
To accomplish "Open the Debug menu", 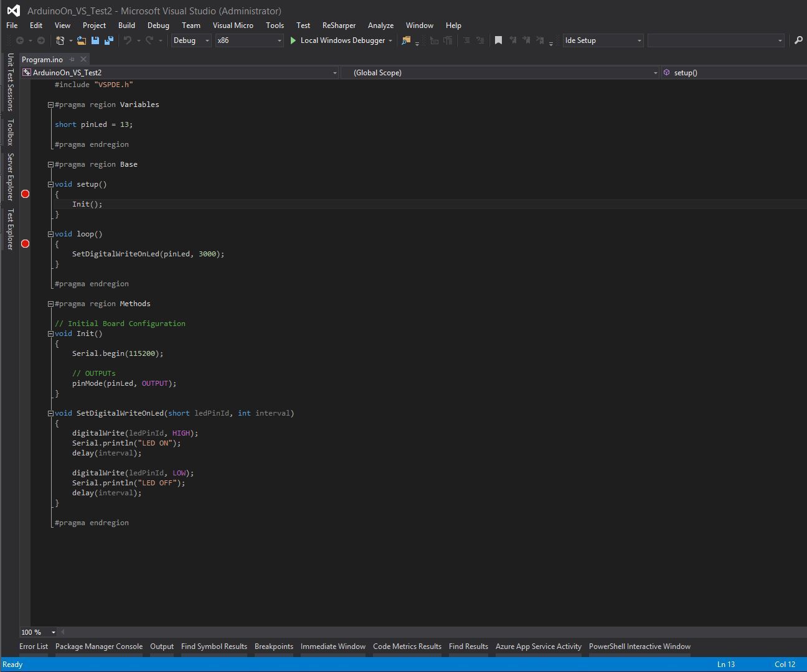I will click(x=158, y=26).
